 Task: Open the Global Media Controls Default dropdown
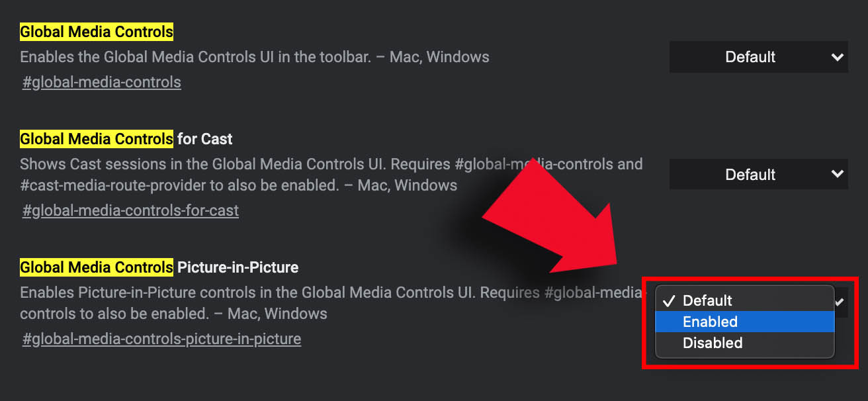click(759, 57)
